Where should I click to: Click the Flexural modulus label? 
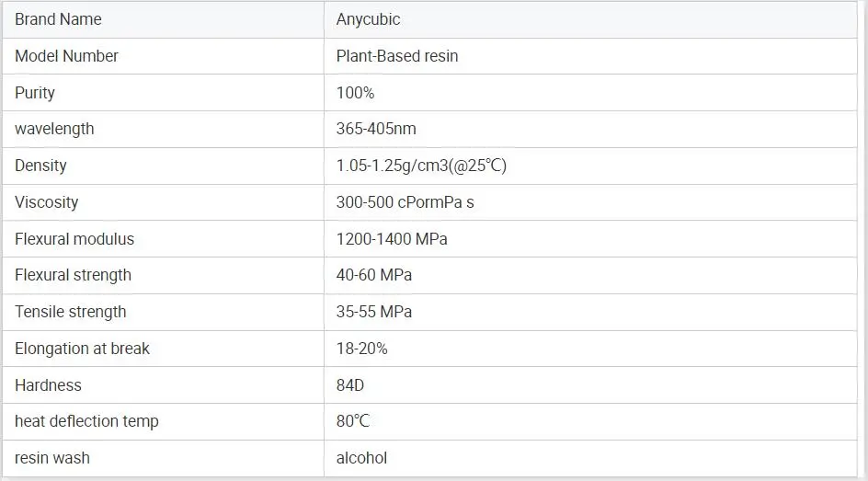point(74,239)
